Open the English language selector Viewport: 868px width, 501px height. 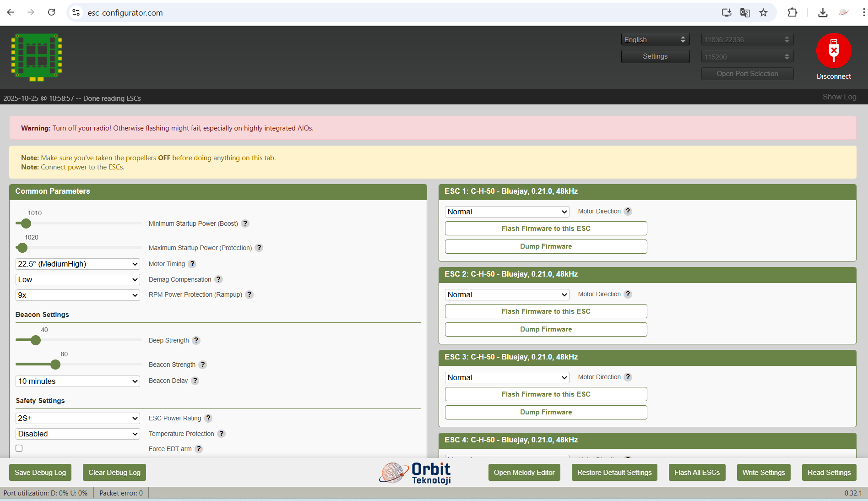[655, 39]
